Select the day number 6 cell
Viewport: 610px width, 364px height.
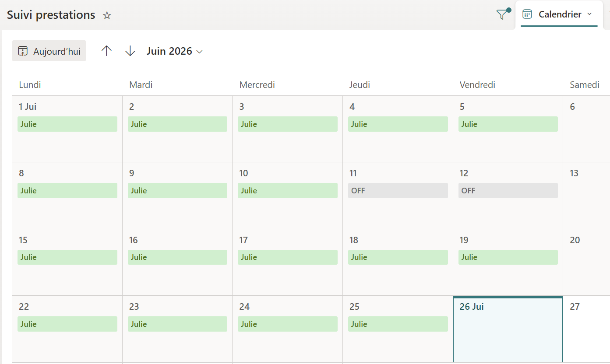[x=586, y=129]
